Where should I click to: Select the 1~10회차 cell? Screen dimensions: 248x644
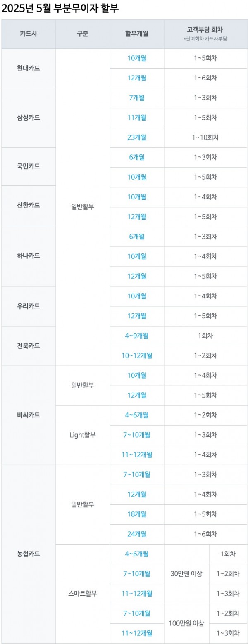point(205,137)
